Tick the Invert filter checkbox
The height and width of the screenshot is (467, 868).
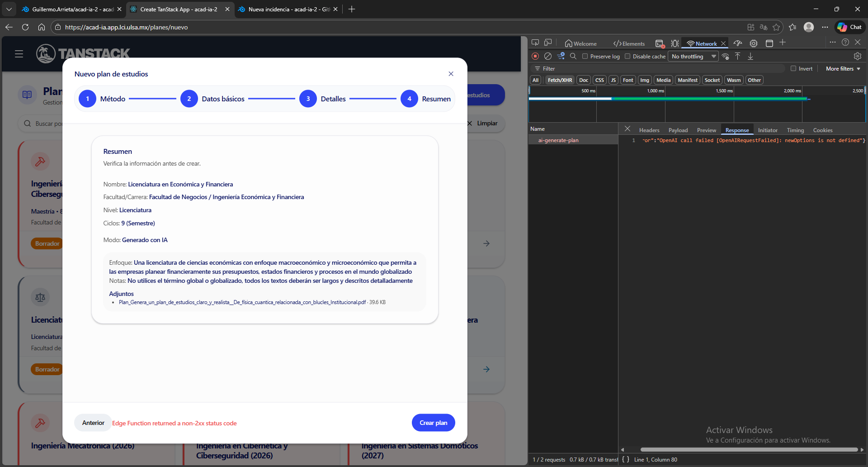(x=793, y=68)
